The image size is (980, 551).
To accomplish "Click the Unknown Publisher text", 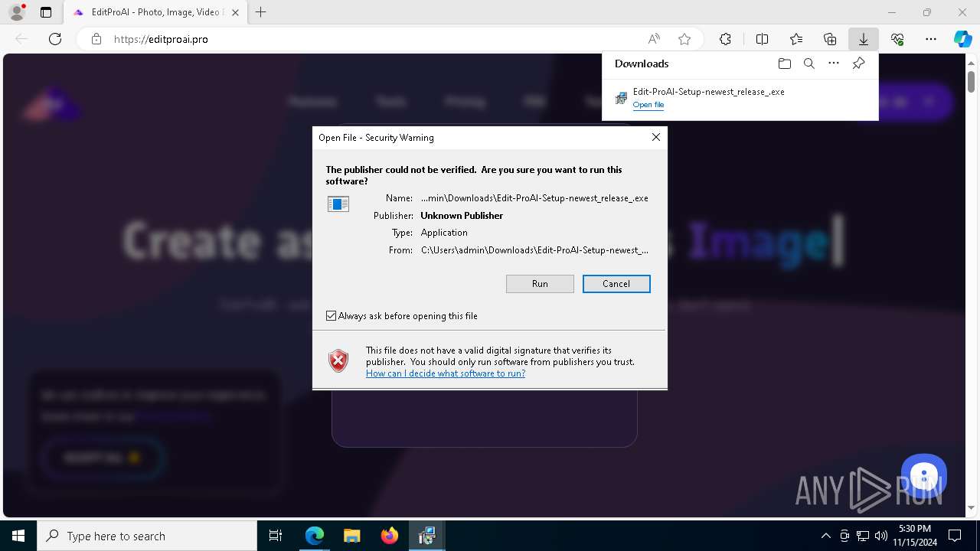I will pyautogui.click(x=462, y=216).
